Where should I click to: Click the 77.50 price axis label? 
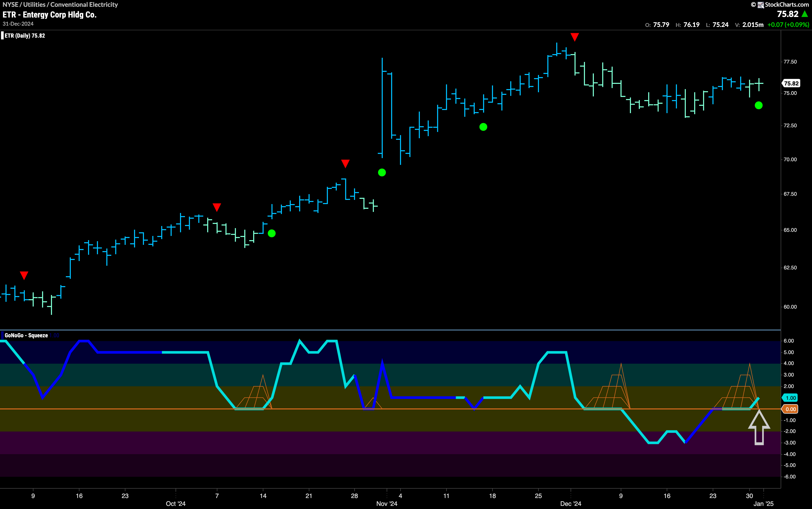pos(790,62)
